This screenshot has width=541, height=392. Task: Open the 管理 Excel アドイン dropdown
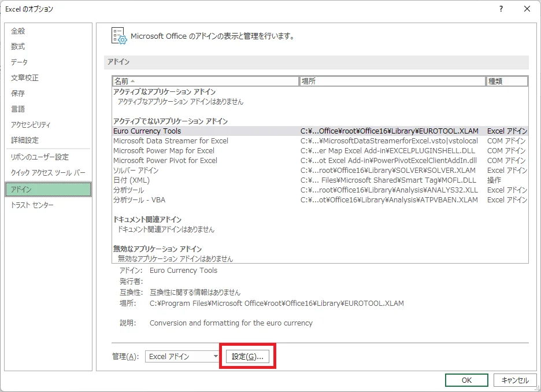coord(181,357)
